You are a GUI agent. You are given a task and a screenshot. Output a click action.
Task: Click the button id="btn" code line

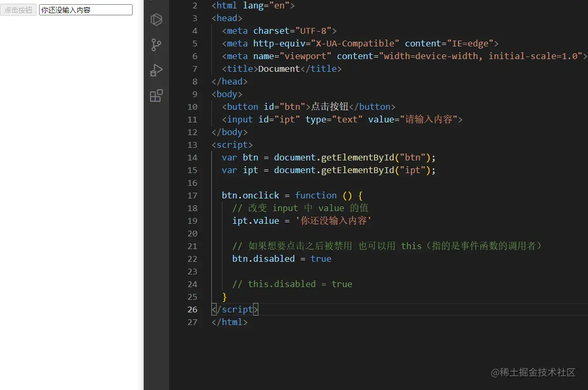pyautogui.click(x=309, y=107)
